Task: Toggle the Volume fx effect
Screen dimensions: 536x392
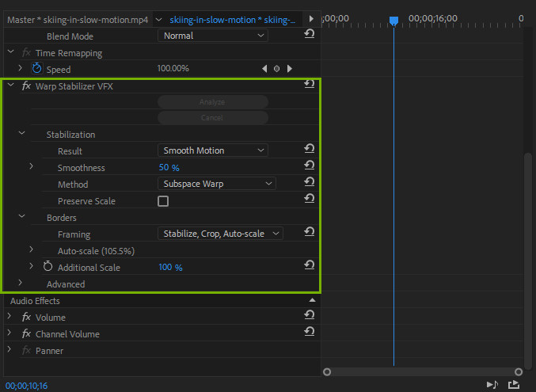Action: pyautogui.click(x=26, y=317)
